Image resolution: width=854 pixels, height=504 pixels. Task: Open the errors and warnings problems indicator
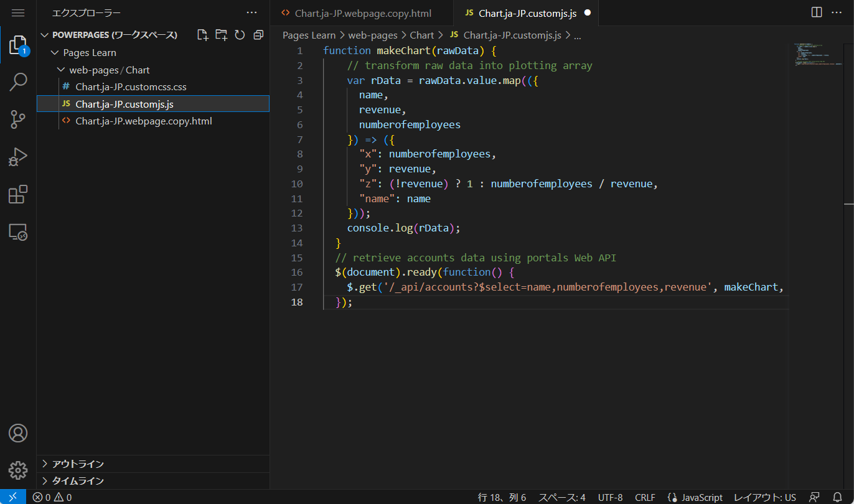click(52, 497)
